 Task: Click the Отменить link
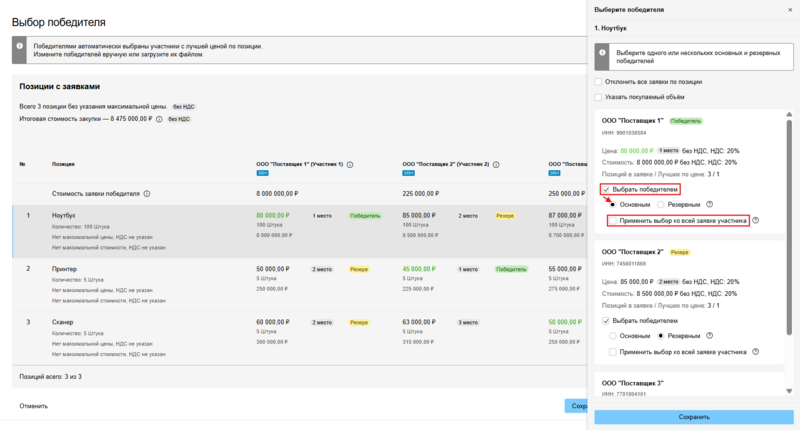34,406
